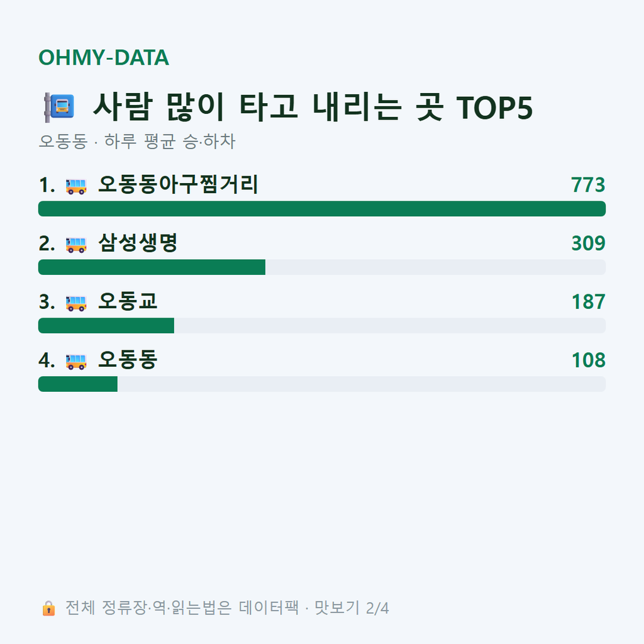Viewport: 644px width, 644px height.
Task: Click the bus icon beside 오동교
Action: (76, 303)
